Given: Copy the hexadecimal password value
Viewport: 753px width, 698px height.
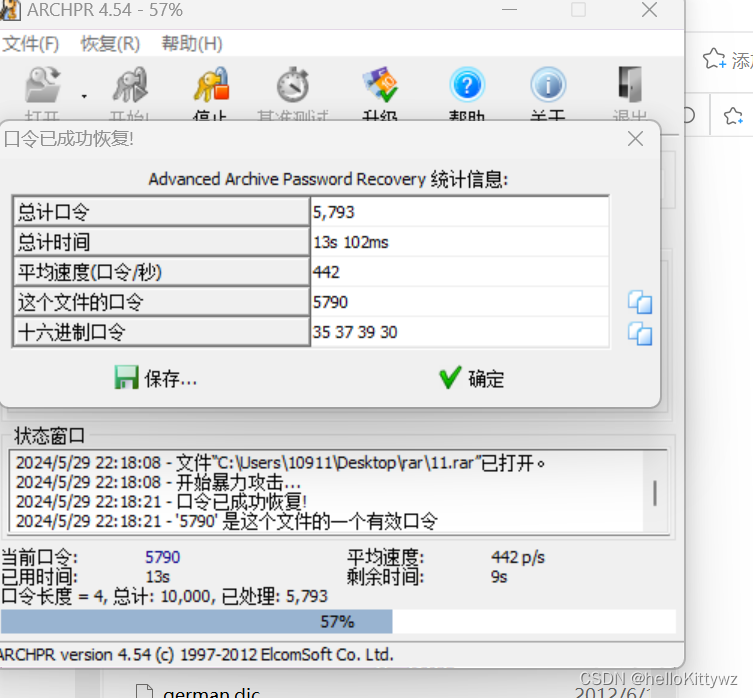Looking at the screenshot, I should tap(640, 333).
